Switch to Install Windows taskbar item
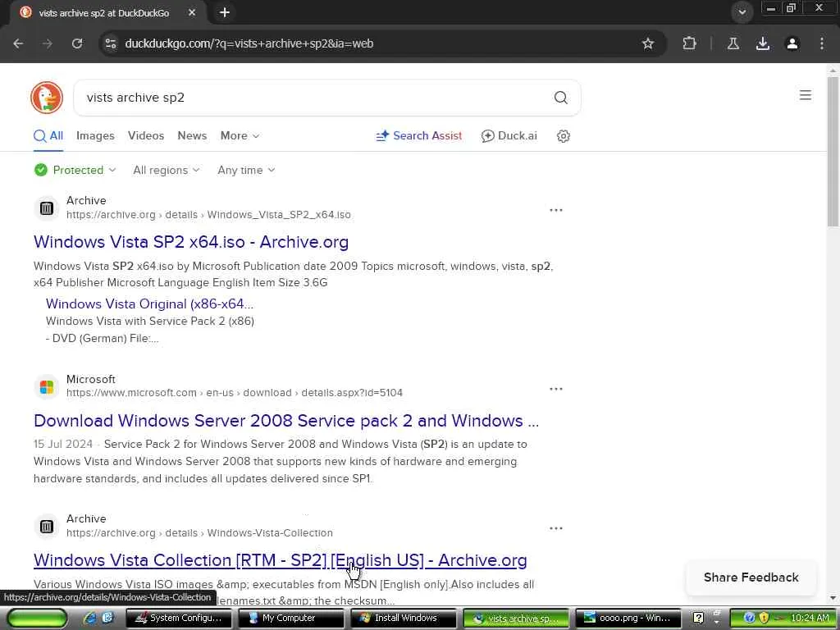 [404, 619]
